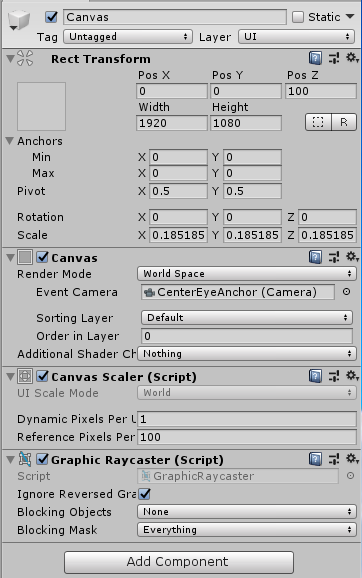The image size is (362, 578).
Task: Open Sorting Layer dropdown set to Default
Action: point(247,317)
